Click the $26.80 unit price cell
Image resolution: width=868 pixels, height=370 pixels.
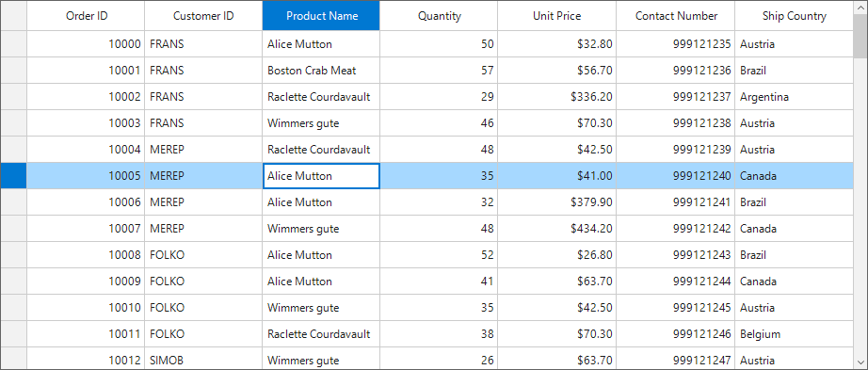[557, 255]
